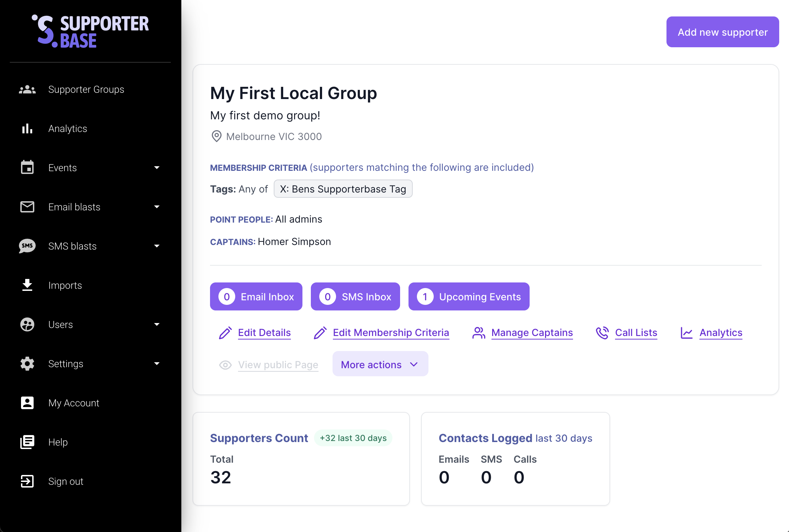Click the Add new supporter button
This screenshot has height=532, width=789.
(723, 32)
